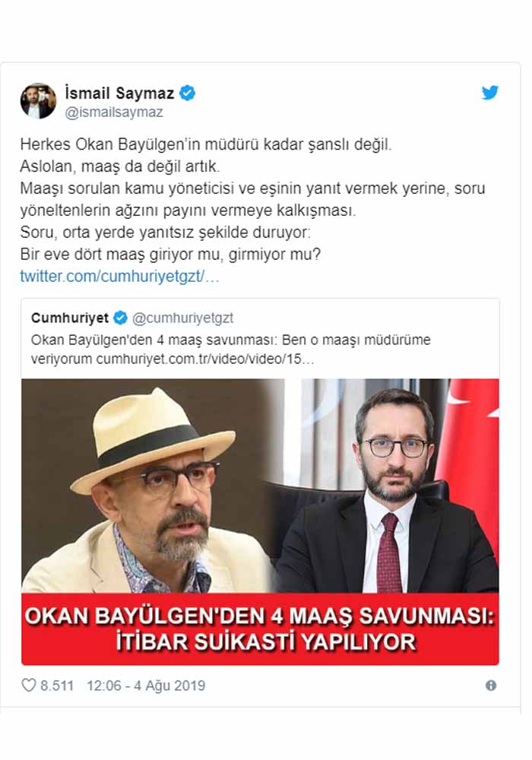
Task: Visit the @ismailsaymaz handle link
Action: point(114,112)
